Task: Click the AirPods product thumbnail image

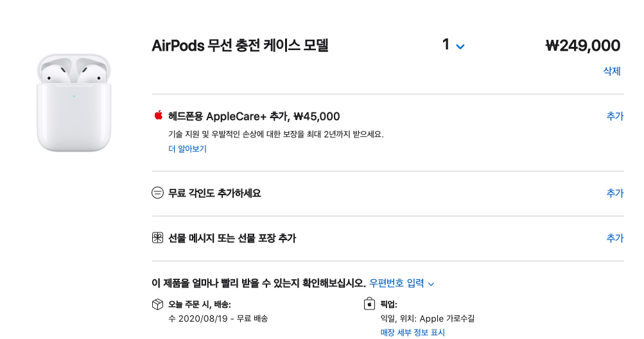Action: (x=74, y=103)
